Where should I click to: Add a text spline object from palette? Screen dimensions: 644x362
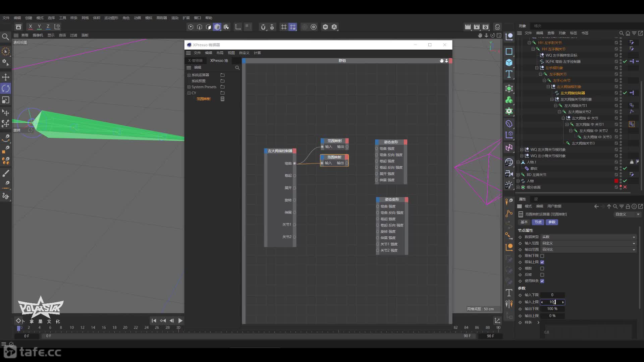(509, 74)
